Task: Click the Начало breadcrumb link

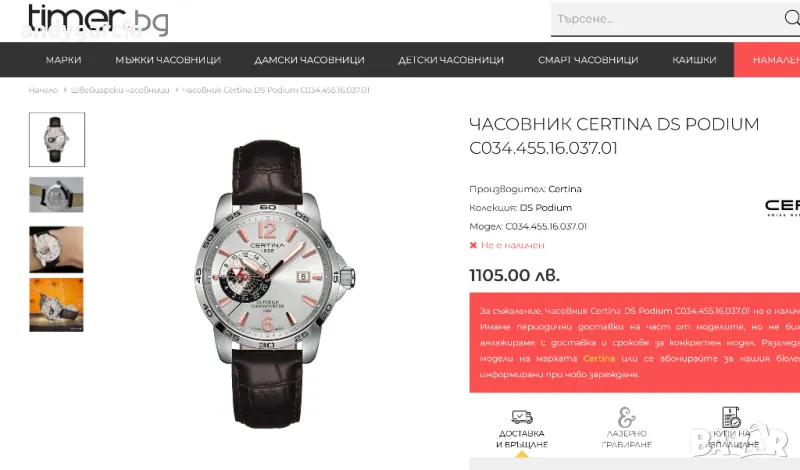Action: point(43,90)
